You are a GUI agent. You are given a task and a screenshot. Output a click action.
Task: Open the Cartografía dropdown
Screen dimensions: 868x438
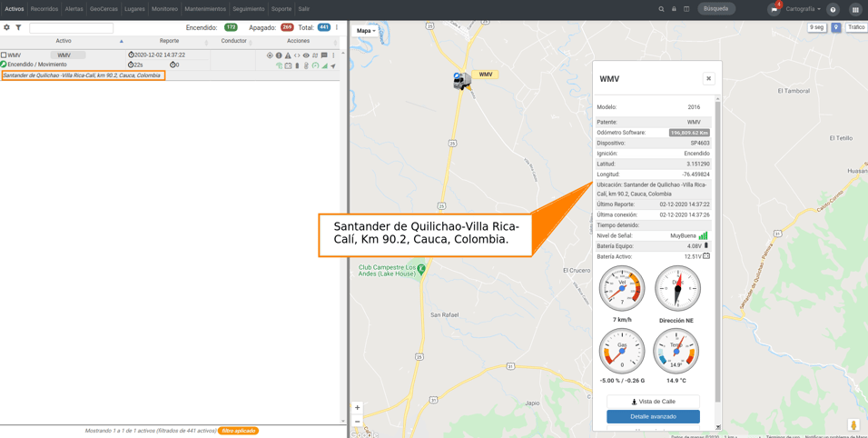803,9
